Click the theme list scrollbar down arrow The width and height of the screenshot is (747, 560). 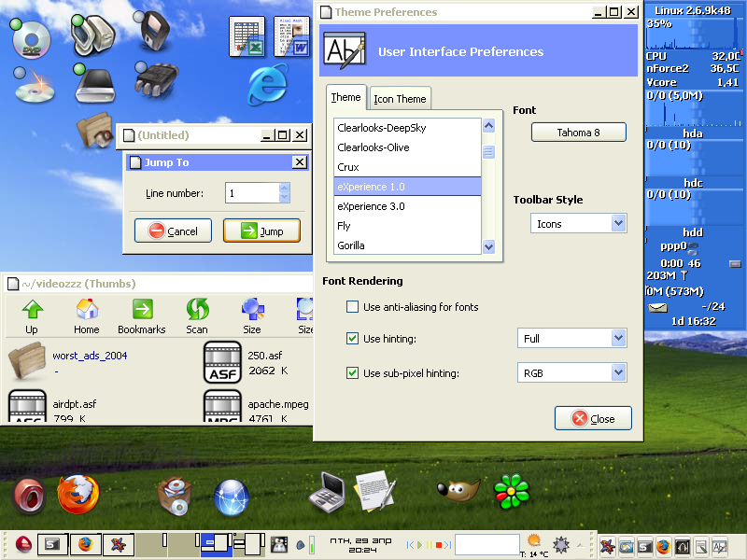(488, 246)
